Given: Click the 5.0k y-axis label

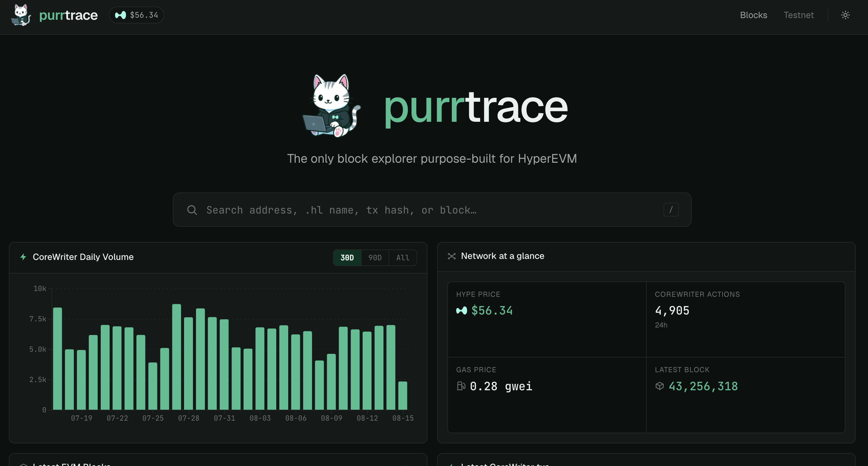Looking at the screenshot, I should (x=38, y=349).
